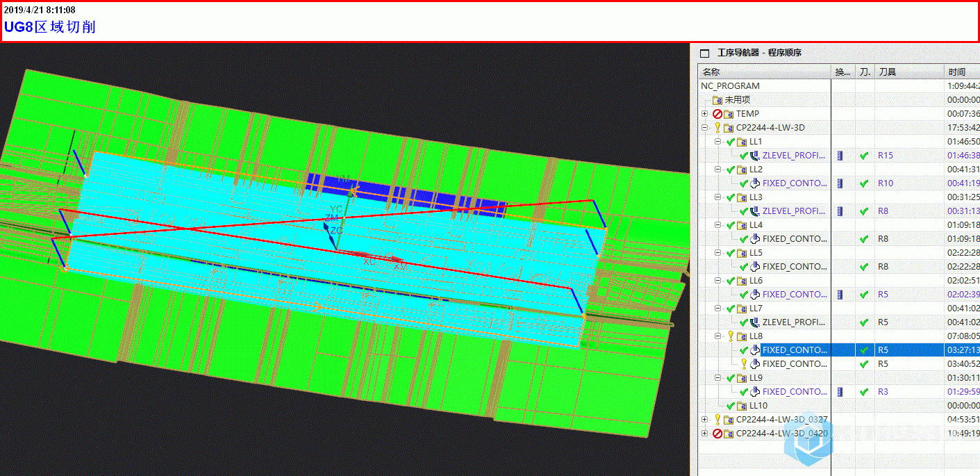Click the 刀具 tool column header
Viewport: 980px width, 476px height.
coord(909,72)
